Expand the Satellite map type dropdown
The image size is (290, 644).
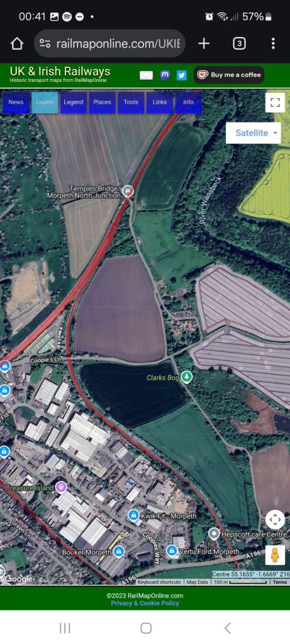click(x=253, y=133)
